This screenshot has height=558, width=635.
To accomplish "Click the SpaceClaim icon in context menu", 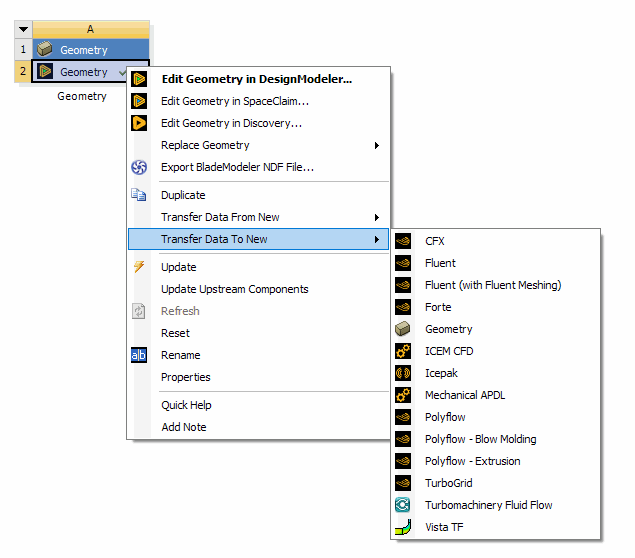I will click(x=140, y=101).
